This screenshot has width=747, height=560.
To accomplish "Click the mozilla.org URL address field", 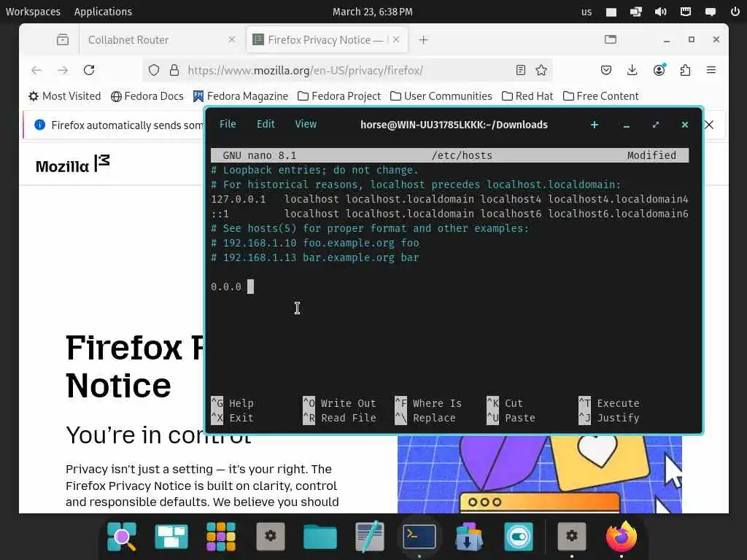I will point(305,71).
